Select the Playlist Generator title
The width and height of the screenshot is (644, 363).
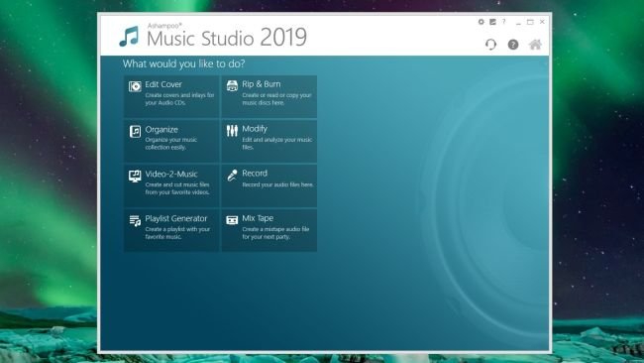176,218
